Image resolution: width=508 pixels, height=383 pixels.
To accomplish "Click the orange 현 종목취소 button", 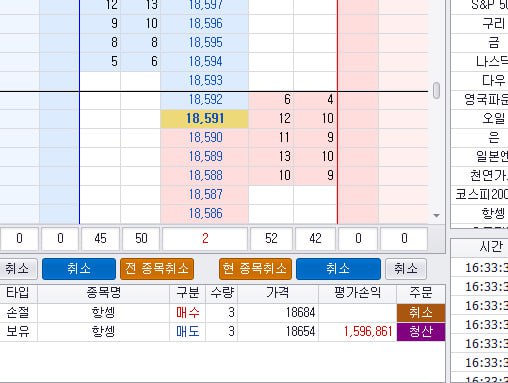I will (255, 269).
